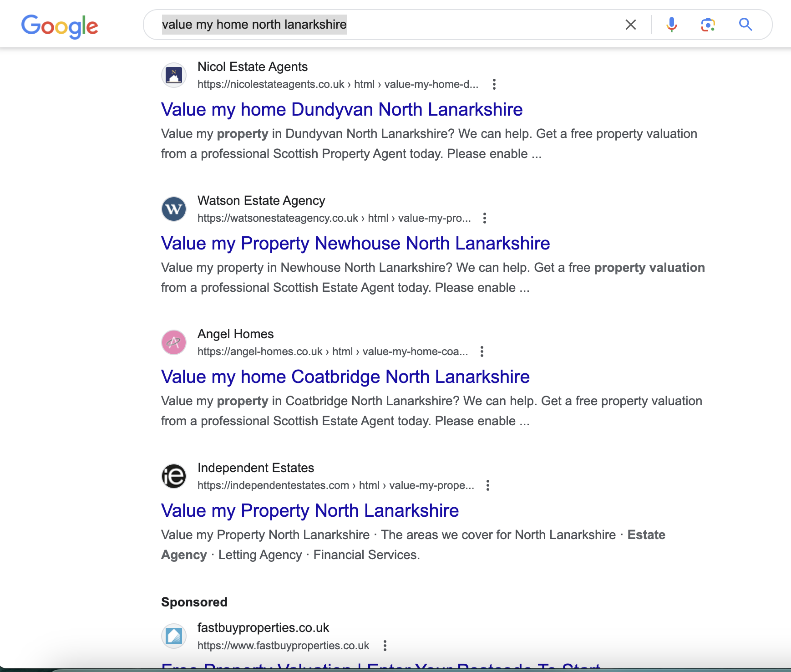Open more options for Watson Estate Agency result
This screenshot has height=672, width=791.
pos(485,218)
